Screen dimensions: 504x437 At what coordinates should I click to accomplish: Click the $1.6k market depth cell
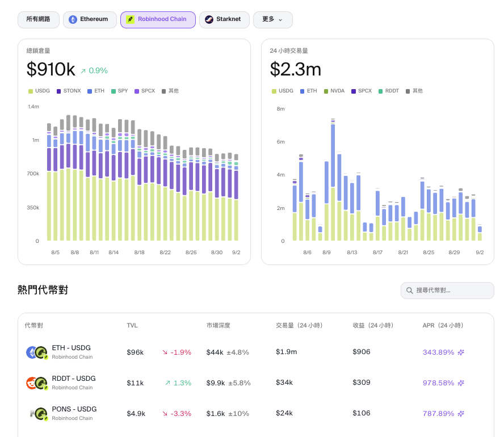coord(215,414)
